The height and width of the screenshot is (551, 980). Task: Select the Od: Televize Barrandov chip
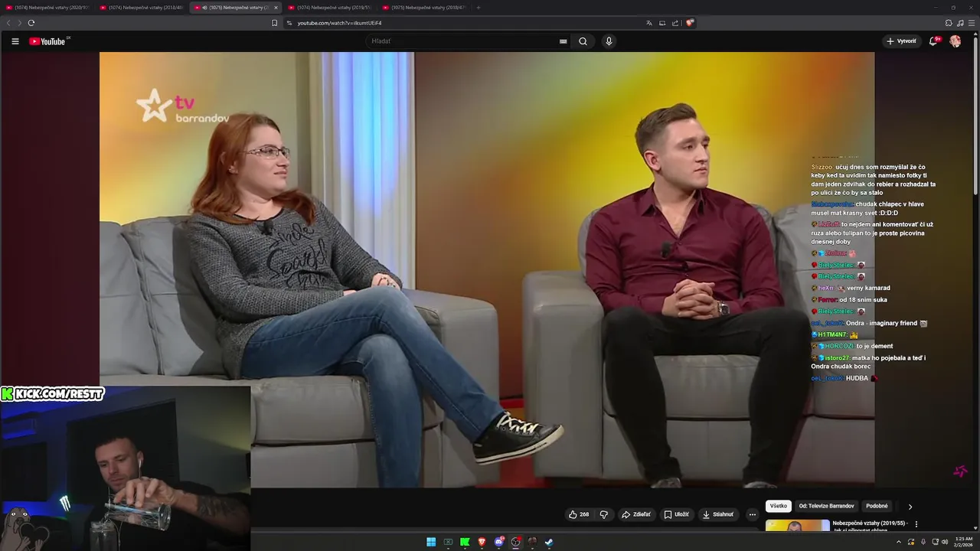pos(826,506)
